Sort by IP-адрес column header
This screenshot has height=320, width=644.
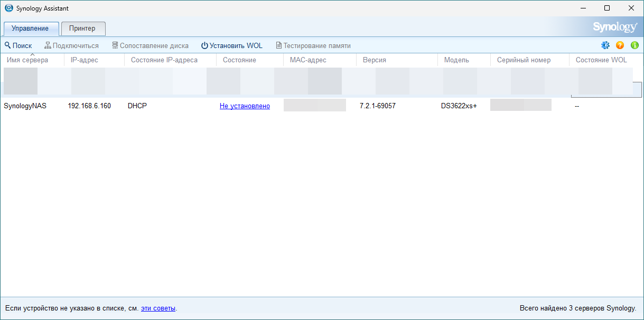94,60
